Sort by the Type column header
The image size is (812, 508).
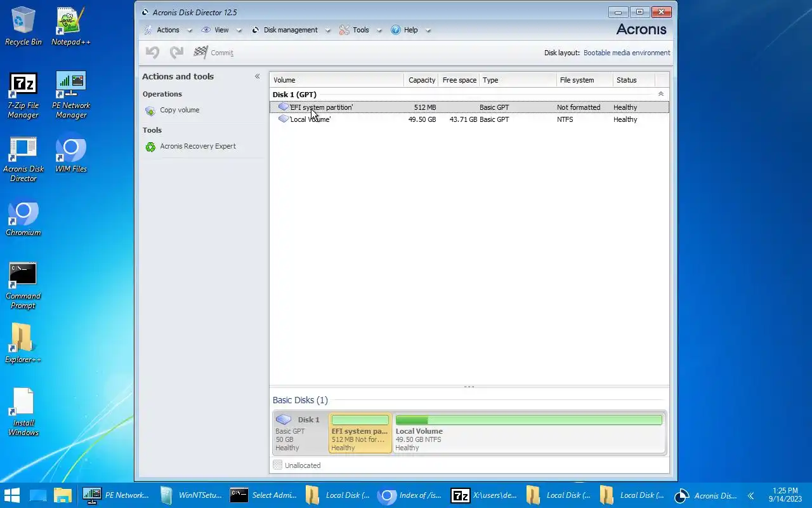[518, 80]
